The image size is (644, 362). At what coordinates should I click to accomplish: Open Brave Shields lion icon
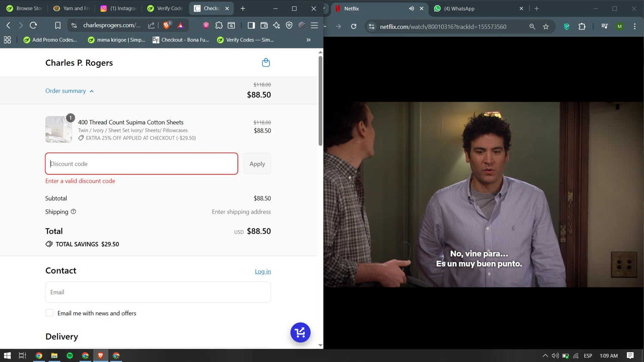(x=167, y=25)
